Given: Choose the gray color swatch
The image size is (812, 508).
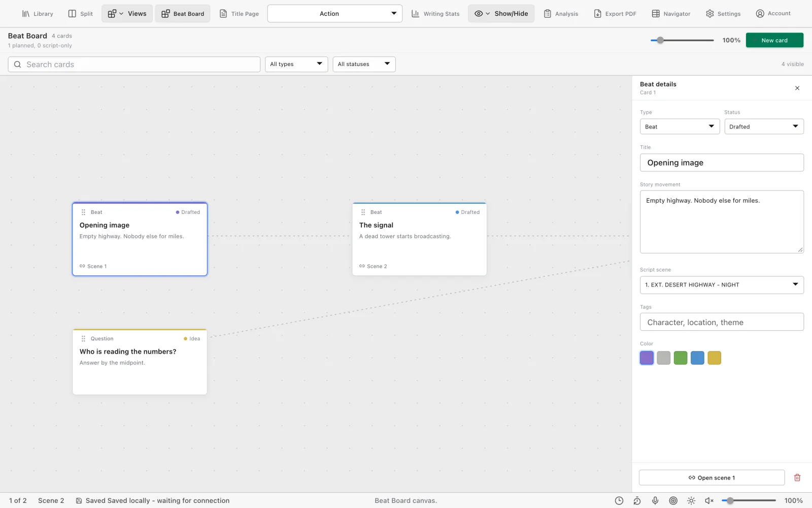Looking at the screenshot, I should pos(664,358).
